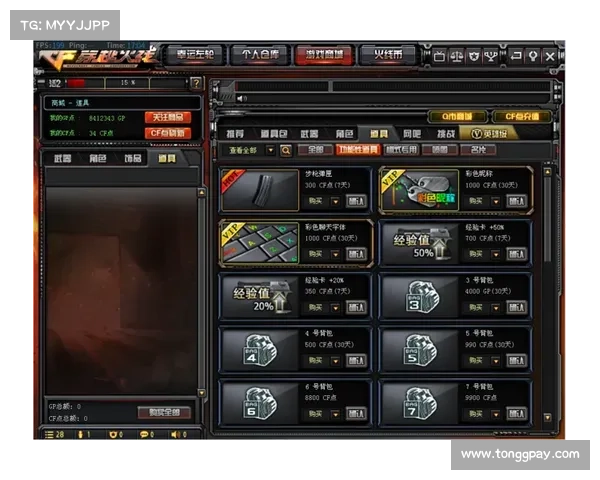The height and width of the screenshot is (480, 600).
Task: Click 购买 button for 经验卡 +20%
Action: click(x=315, y=308)
